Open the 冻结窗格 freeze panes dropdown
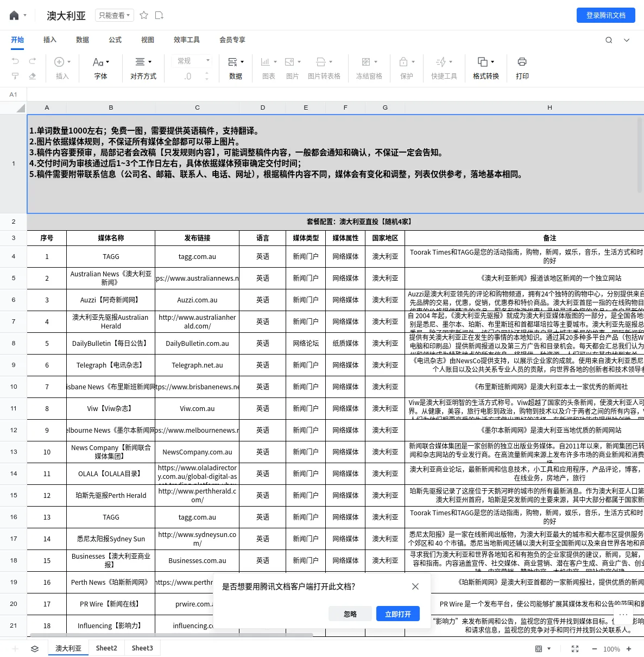 pos(369,68)
